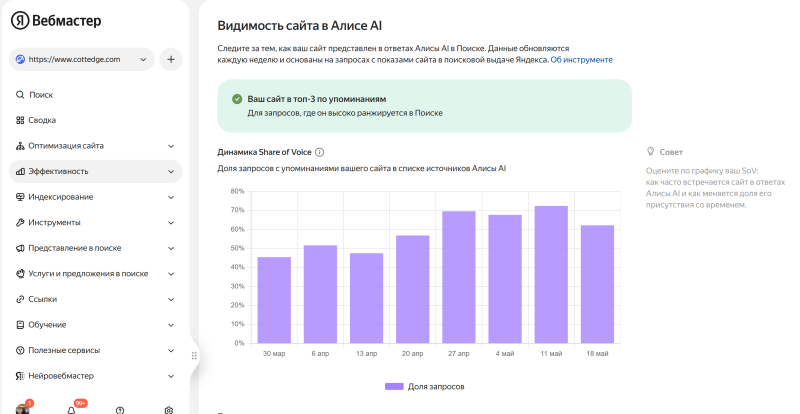Viewport: 800px width, 414px height.
Task: Click the Представление в поиске megaphone icon
Action: pyautogui.click(x=20, y=248)
